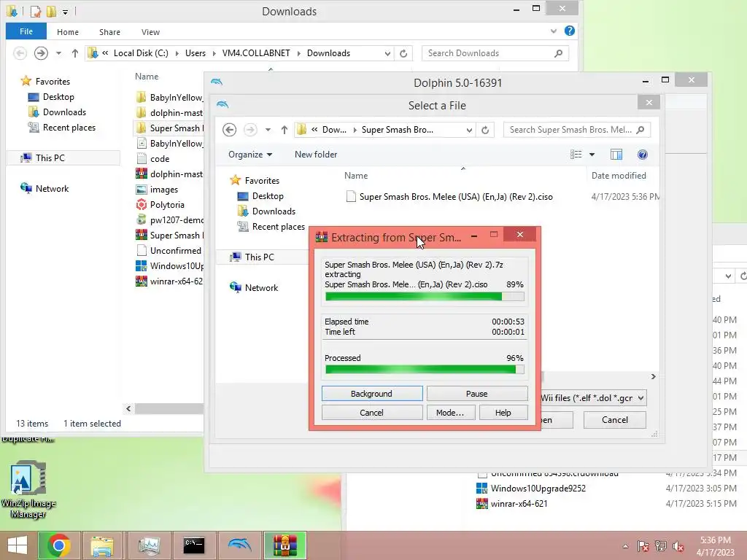Viewport: 747px width, 560px height.
Task: Click the Search Super Smash Bros. Melee field
Action: (x=577, y=130)
